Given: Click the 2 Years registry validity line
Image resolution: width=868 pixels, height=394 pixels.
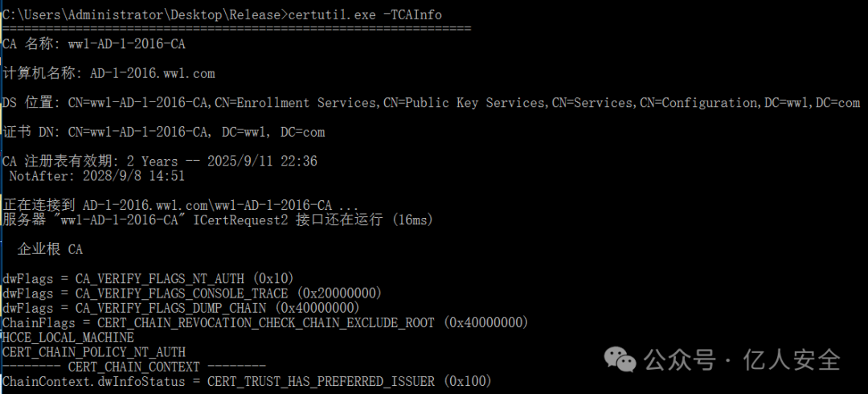Looking at the screenshot, I should click(159, 162).
